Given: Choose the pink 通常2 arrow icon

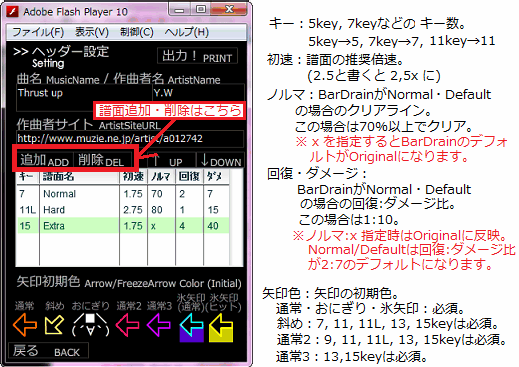Looking at the screenshot, I should click(x=127, y=325).
